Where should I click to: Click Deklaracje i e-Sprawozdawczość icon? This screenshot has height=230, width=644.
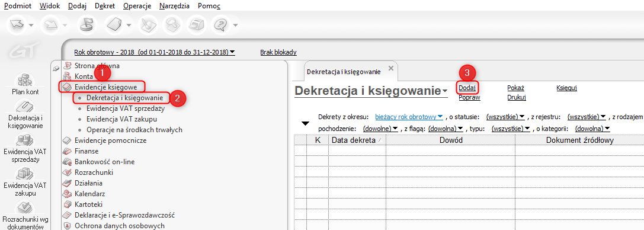67,215
